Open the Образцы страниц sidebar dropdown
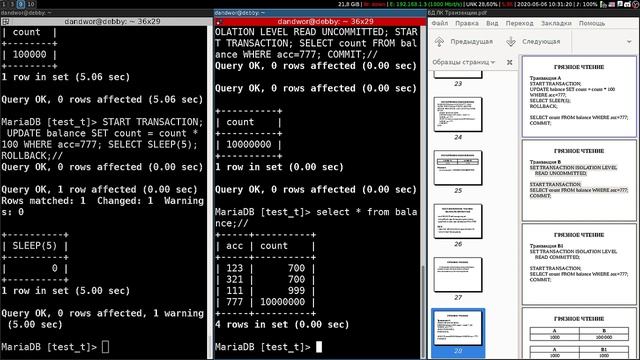 click(464, 62)
